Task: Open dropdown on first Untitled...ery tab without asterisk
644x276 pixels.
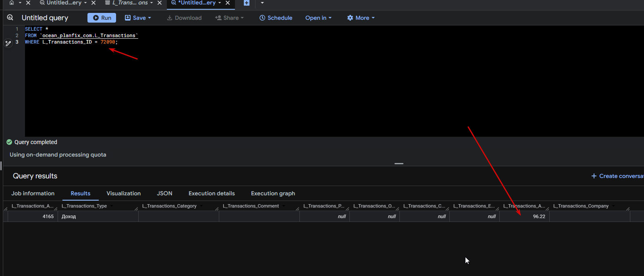Action: 85,3
